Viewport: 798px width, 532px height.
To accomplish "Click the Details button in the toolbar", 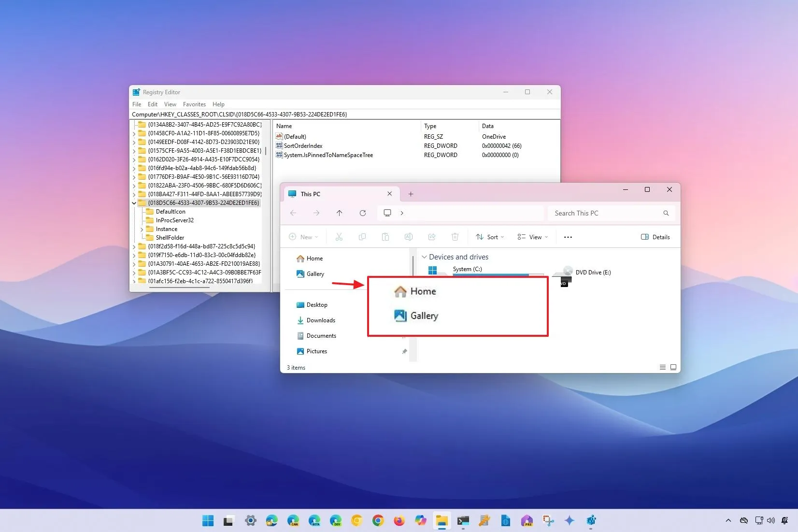I will coord(655,237).
